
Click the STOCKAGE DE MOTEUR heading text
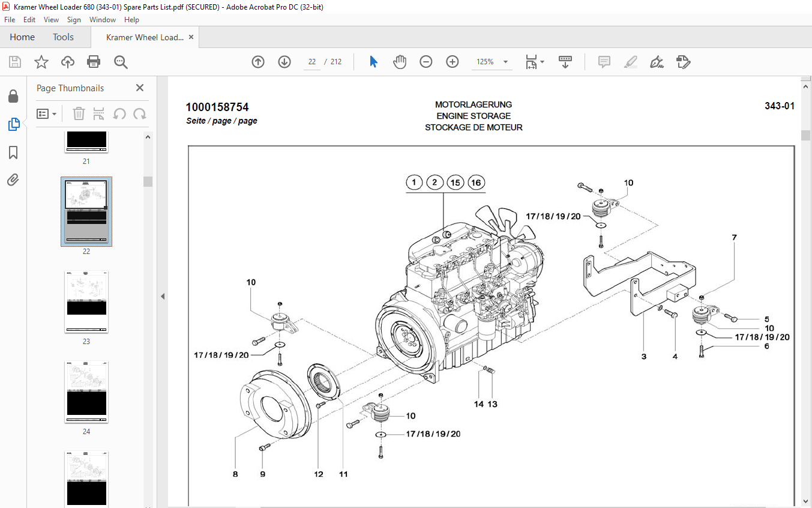[474, 127]
